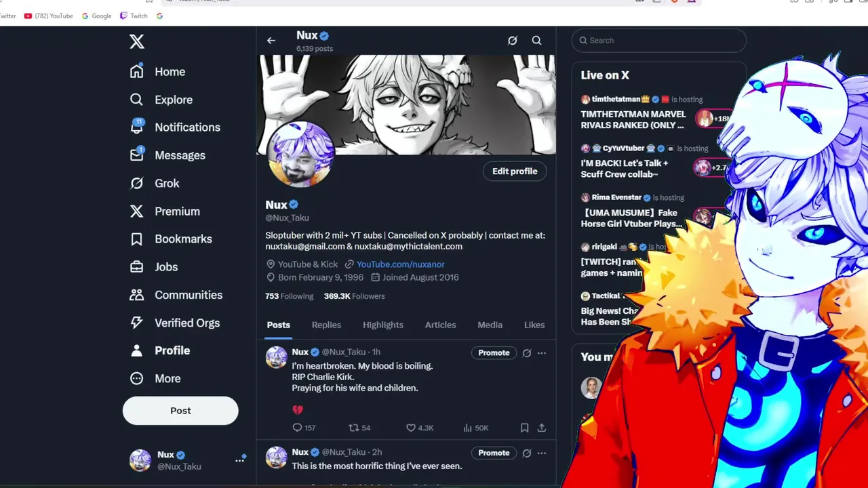Viewport: 868px width, 488px height.
Task: Repost the first post with 54 reposts
Action: tap(359, 428)
